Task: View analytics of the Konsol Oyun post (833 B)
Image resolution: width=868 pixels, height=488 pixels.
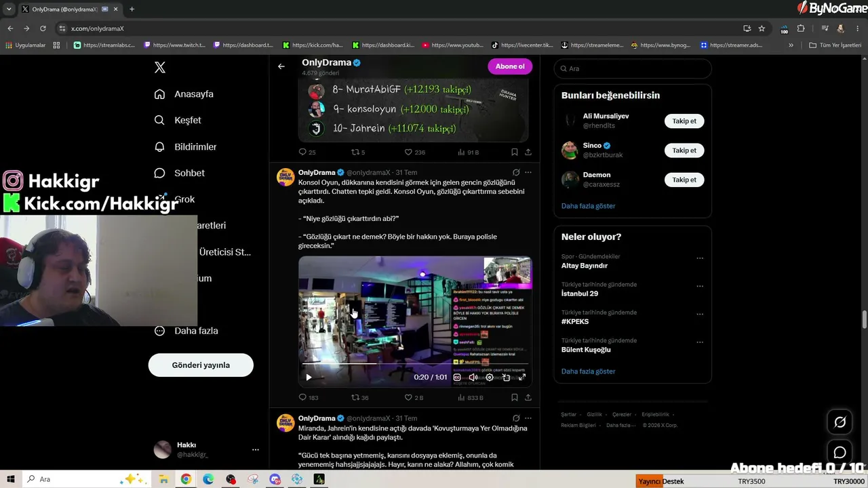Action: (471, 398)
